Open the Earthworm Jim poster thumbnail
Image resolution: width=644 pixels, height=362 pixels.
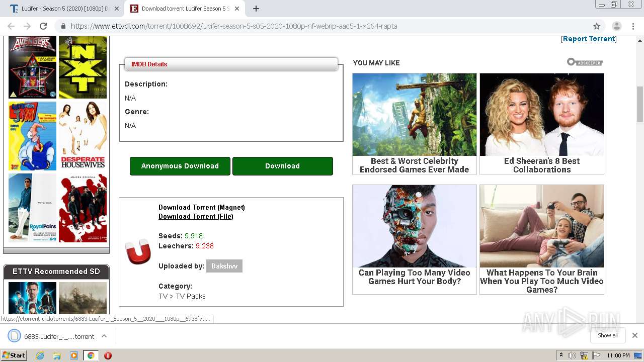33,136
